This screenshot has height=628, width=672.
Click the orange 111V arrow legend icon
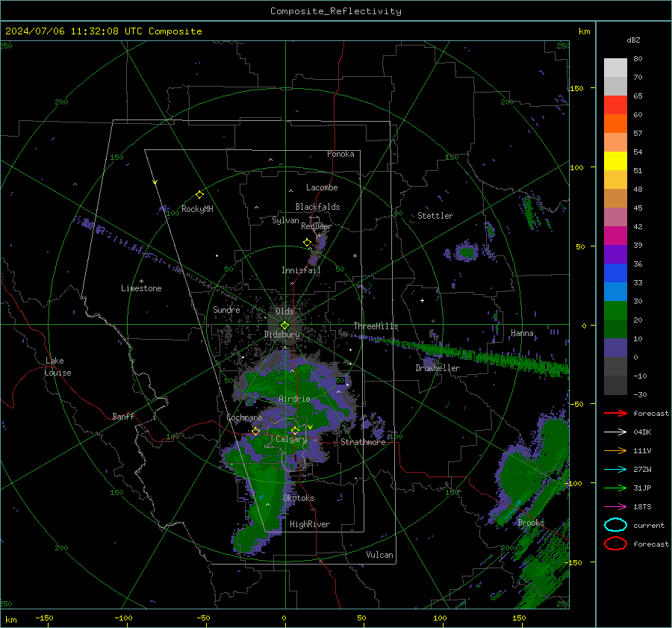pyautogui.click(x=615, y=450)
